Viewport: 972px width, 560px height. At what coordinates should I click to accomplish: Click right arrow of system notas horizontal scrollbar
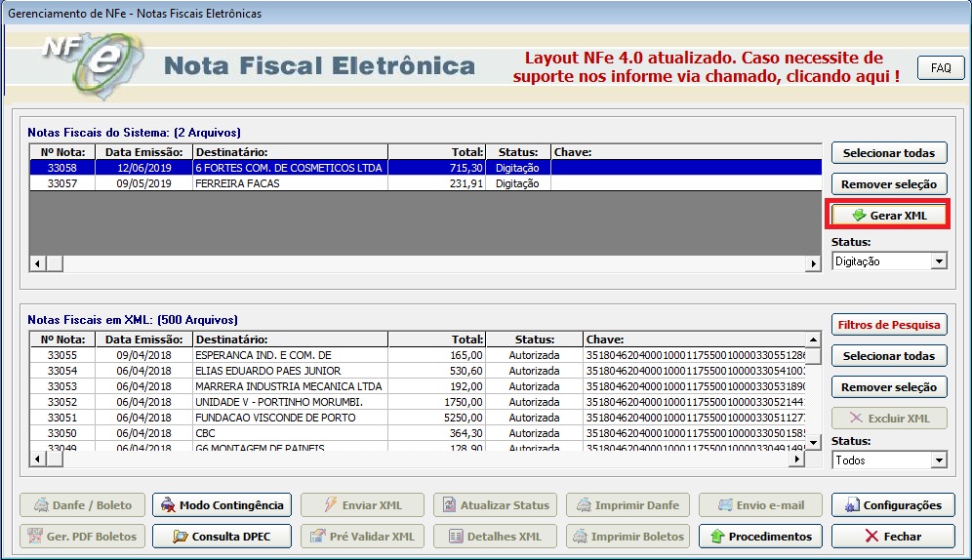(x=813, y=263)
